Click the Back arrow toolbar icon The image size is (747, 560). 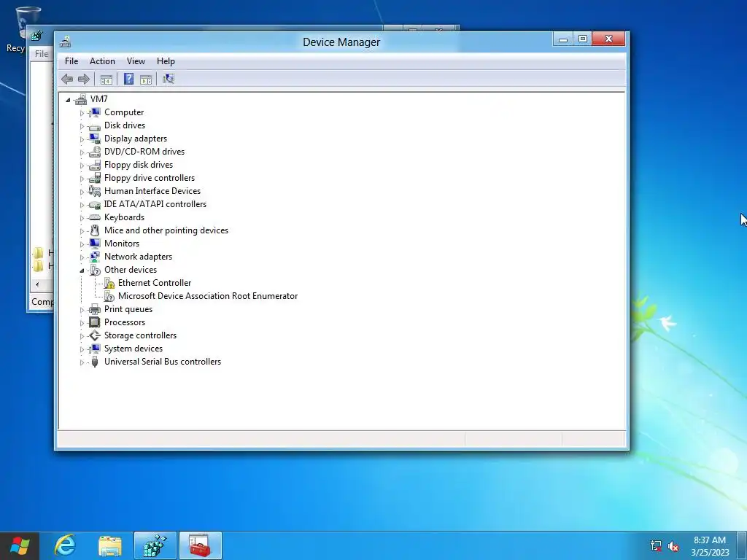[x=67, y=79]
